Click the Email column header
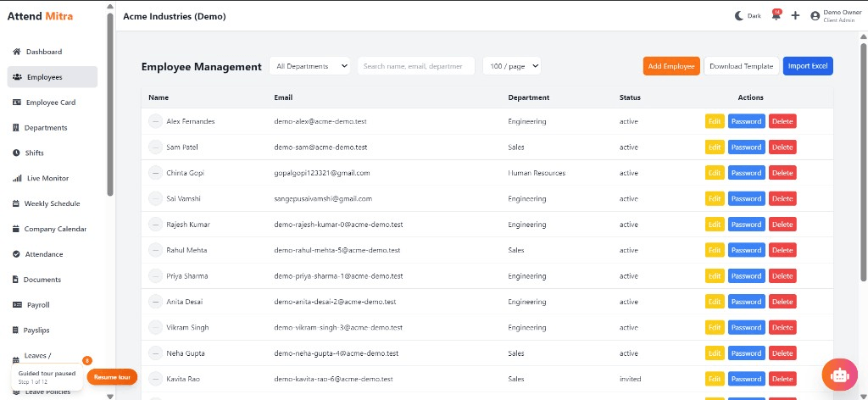This screenshot has width=868, height=400. 283,97
